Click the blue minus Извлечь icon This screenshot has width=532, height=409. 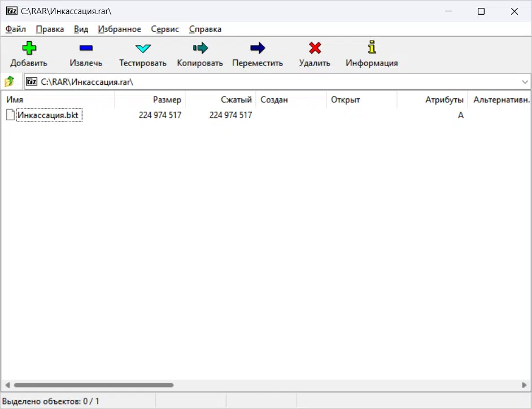pyautogui.click(x=86, y=49)
